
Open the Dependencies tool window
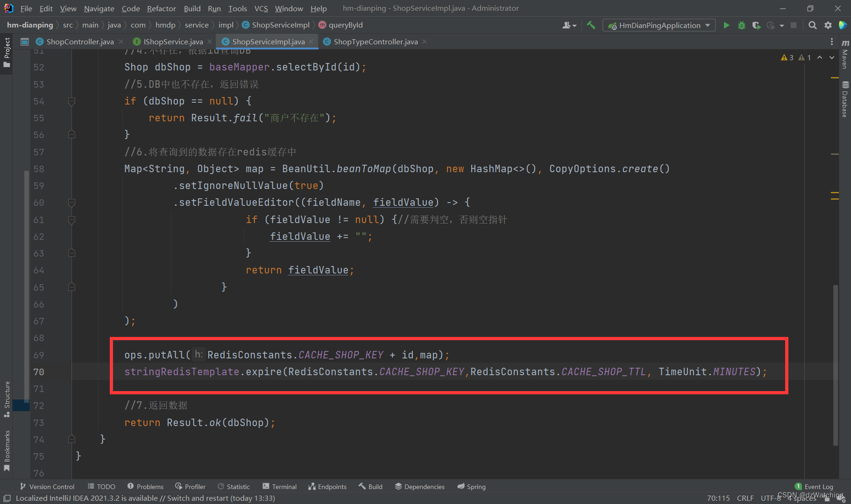tap(419, 486)
